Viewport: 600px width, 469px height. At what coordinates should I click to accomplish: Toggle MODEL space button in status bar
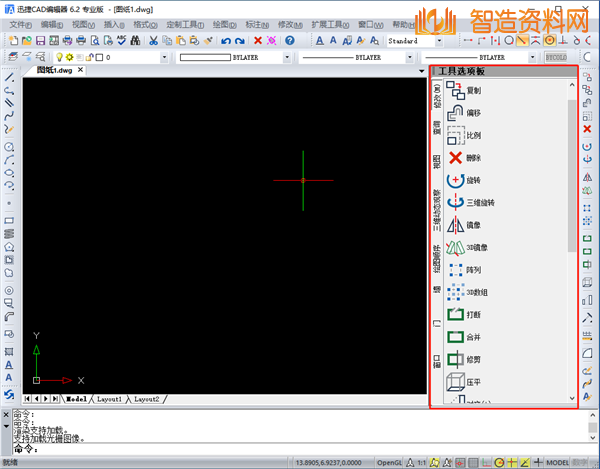click(x=557, y=463)
